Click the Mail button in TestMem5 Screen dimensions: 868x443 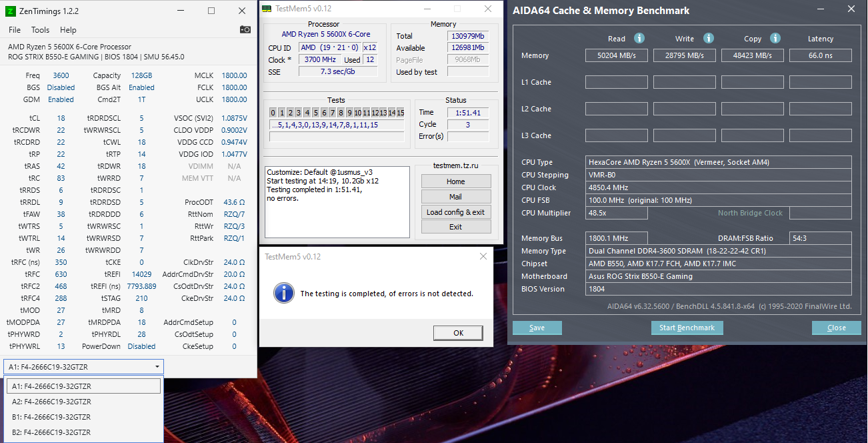(x=456, y=197)
